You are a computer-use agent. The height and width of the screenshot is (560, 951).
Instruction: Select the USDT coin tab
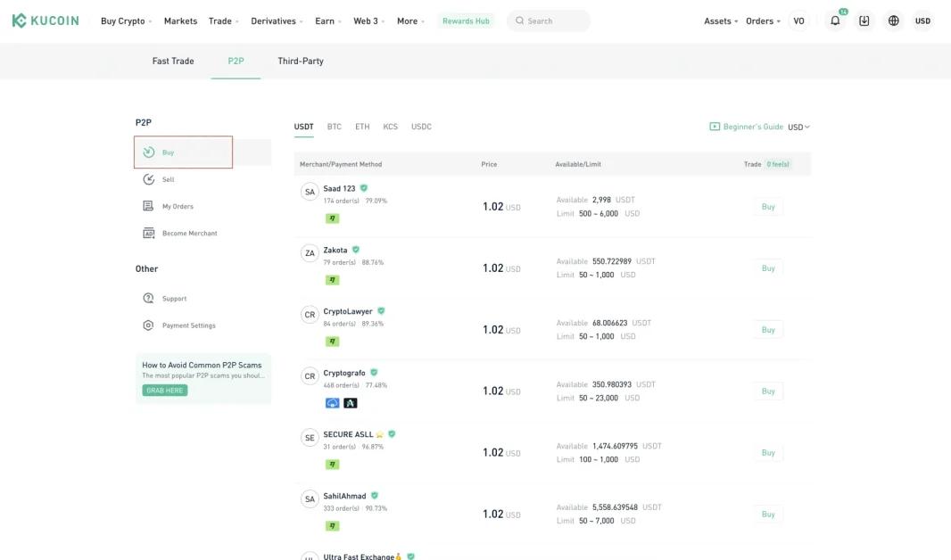pos(304,127)
